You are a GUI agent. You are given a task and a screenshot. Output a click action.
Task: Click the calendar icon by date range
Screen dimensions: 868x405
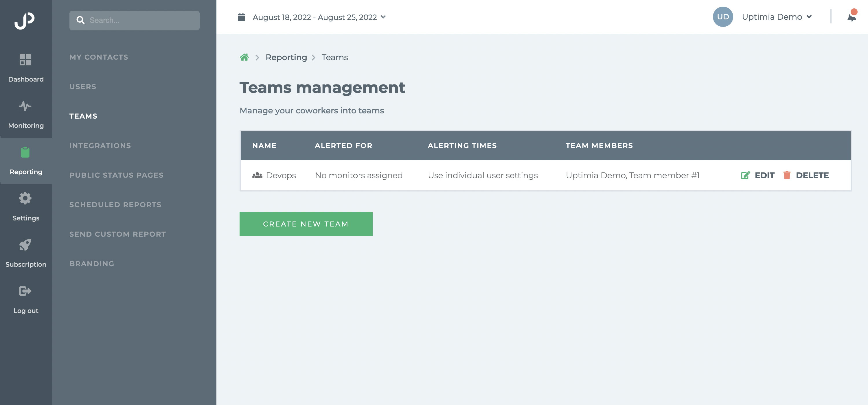pos(241,17)
